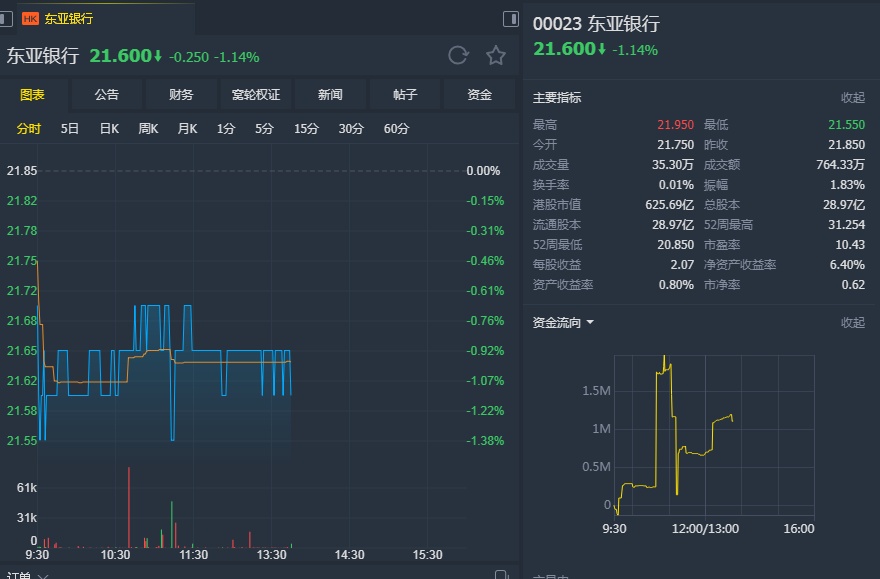
Task: Click the 港股市值 value 625.69亿
Action: point(670,205)
